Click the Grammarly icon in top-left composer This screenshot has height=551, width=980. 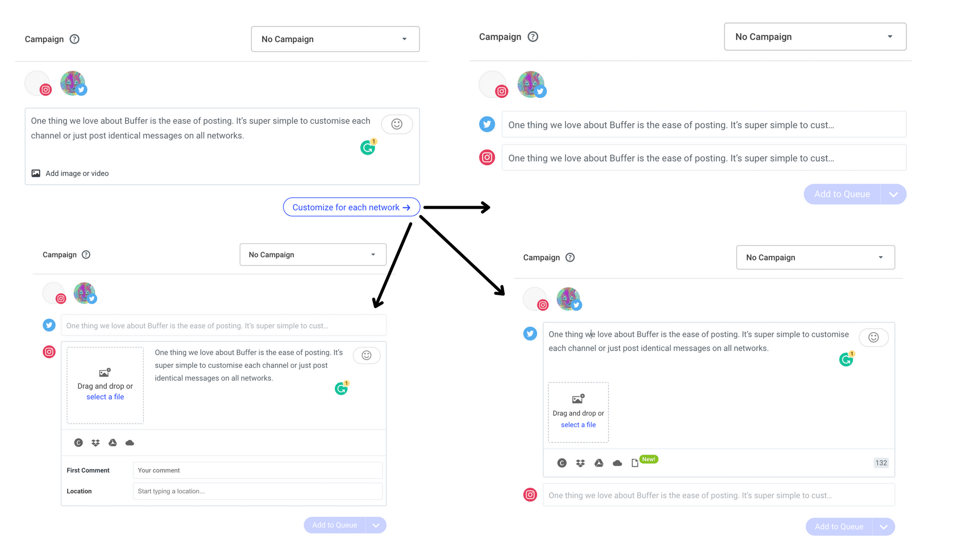click(x=367, y=147)
